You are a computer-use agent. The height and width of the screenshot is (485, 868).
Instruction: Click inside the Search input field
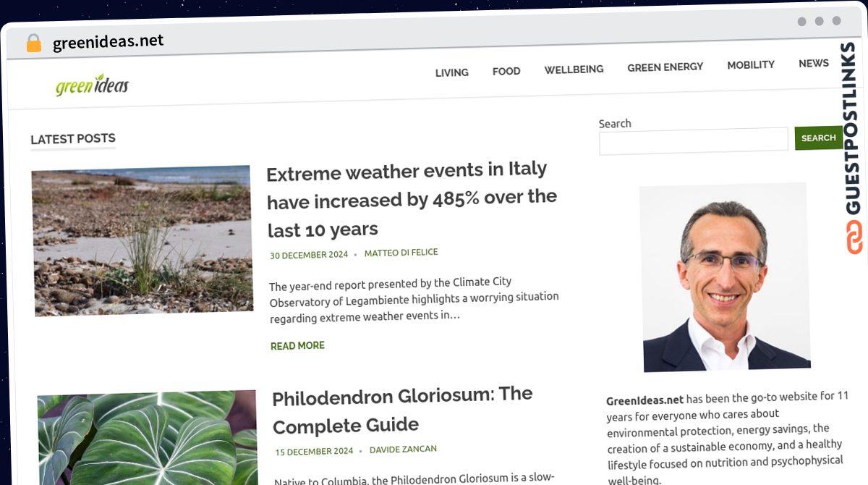[694, 140]
